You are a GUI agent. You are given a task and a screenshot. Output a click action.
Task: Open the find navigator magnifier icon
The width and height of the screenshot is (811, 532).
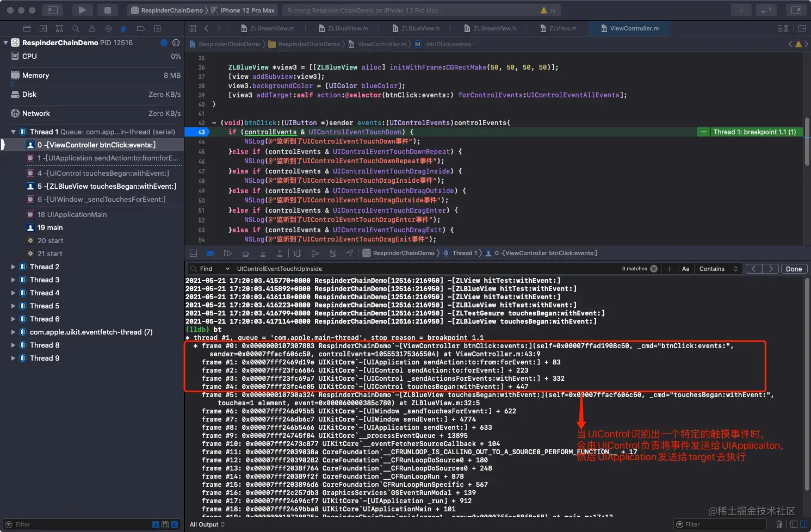point(76,28)
